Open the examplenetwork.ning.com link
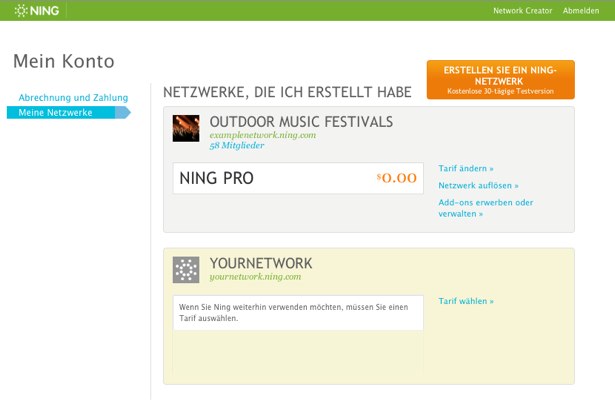Viewport: 615px width, 416px height. coord(263,135)
